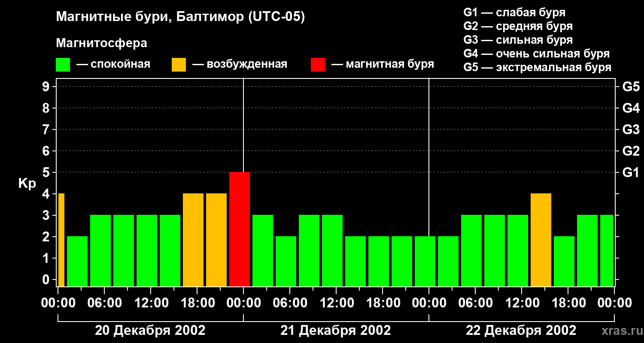The width and height of the screenshot is (644, 343).
Task: Click the G2 label on the right axis
Action: tap(631, 151)
